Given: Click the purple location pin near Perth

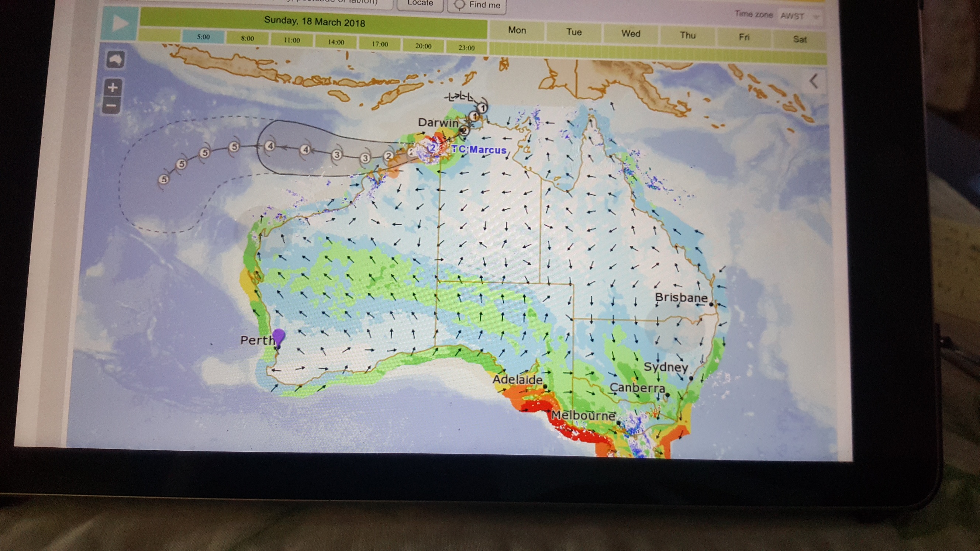Looking at the screenshot, I should (x=279, y=336).
